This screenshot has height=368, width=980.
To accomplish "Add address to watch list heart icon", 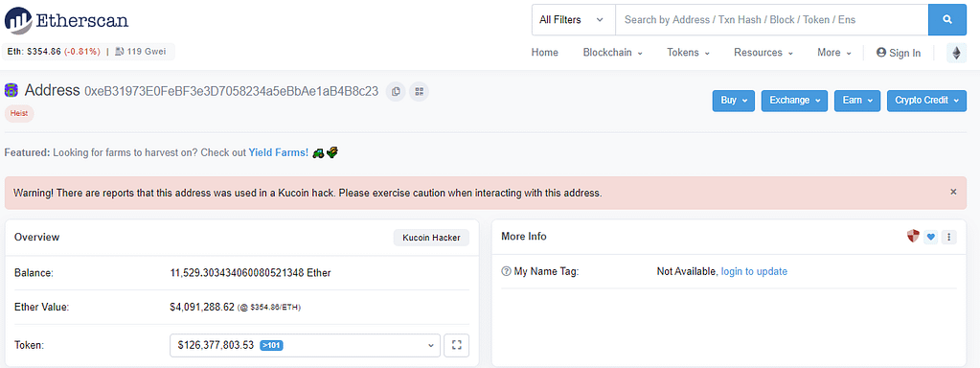I will [x=930, y=237].
